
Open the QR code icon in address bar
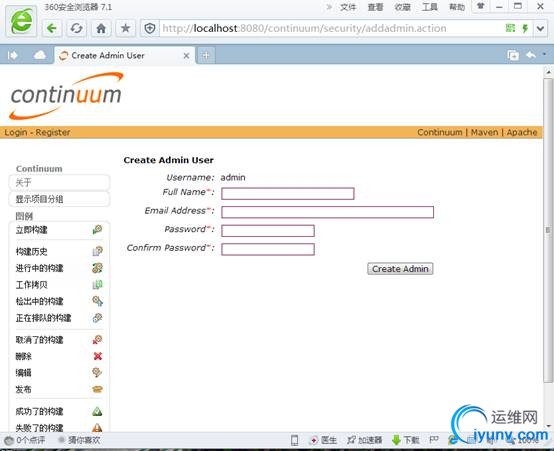510,28
